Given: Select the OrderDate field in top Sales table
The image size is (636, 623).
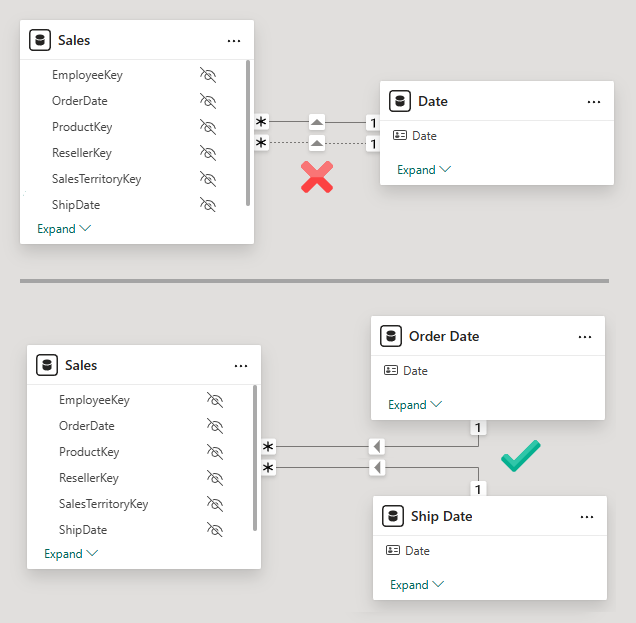Looking at the screenshot, I should click(80, 101).
